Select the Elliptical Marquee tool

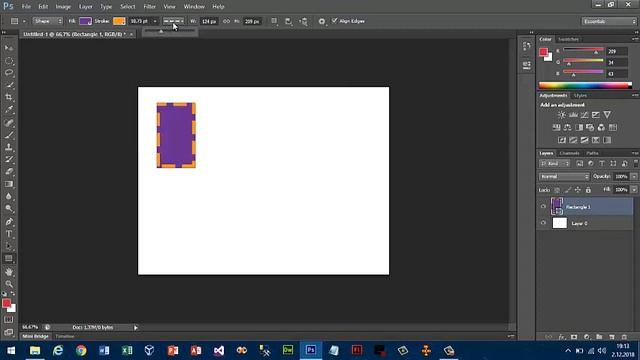pyautogui.click(x=9, y=61)
